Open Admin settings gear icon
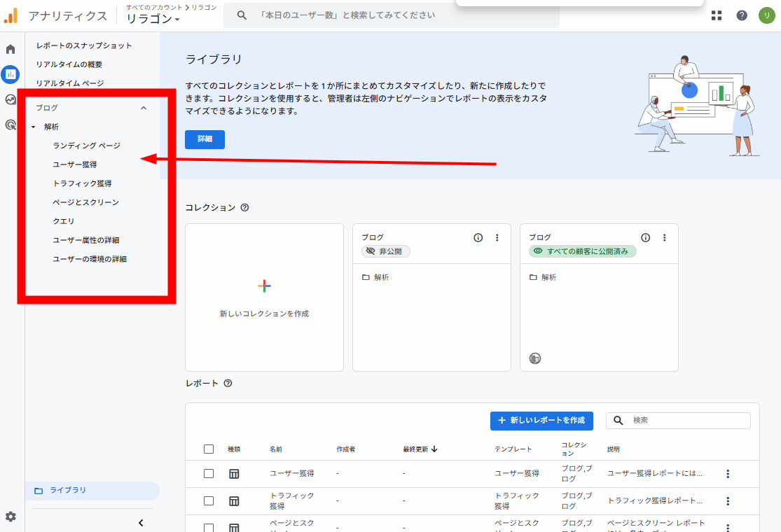The width and height of the screenshot is (781, 532). click(11, 517)
